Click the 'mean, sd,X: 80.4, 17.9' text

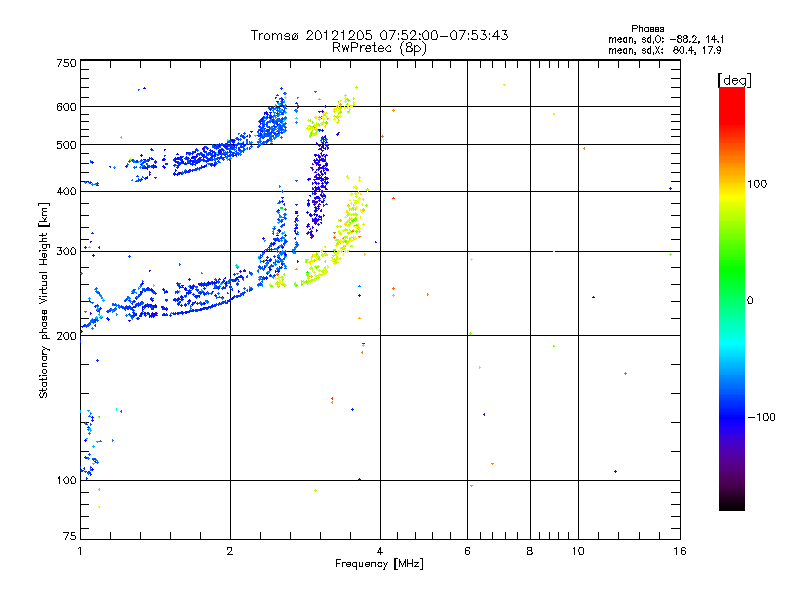pyautogui.click(x=665, y=50)
